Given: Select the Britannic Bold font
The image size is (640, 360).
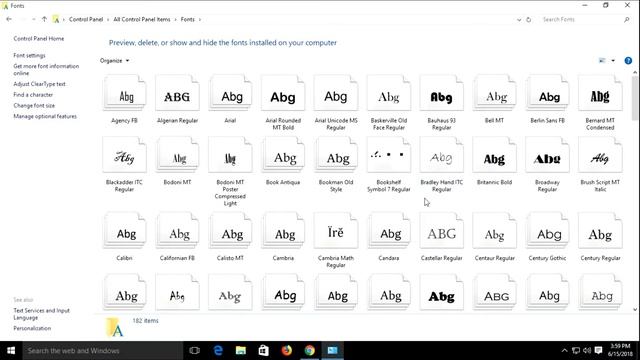Looking at the screenshot, I should [x=495, y=155].
